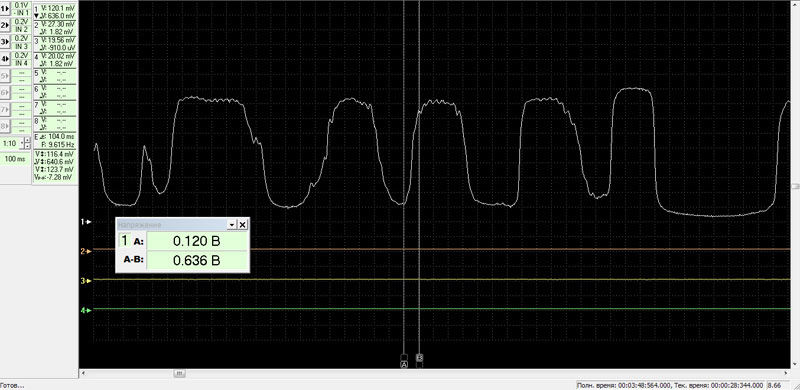The image size is (800, 390).
Task: Click the green channel 4 zero-level marker
Action: point(87,310)
